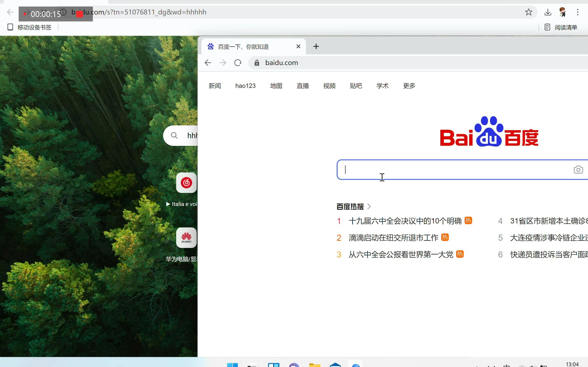This screenshot has height=367, width=588.
Task: Click the bookmark this page star icon
Action: (529, 12)
